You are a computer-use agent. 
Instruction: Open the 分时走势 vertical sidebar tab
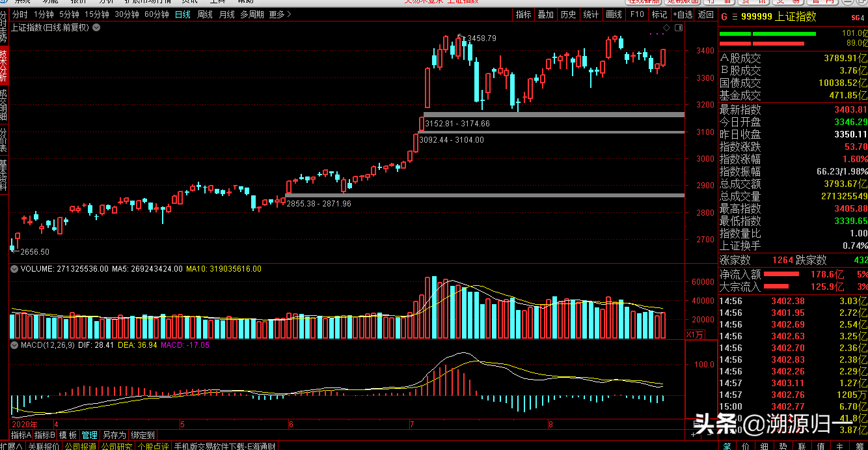tap(4, 27)
